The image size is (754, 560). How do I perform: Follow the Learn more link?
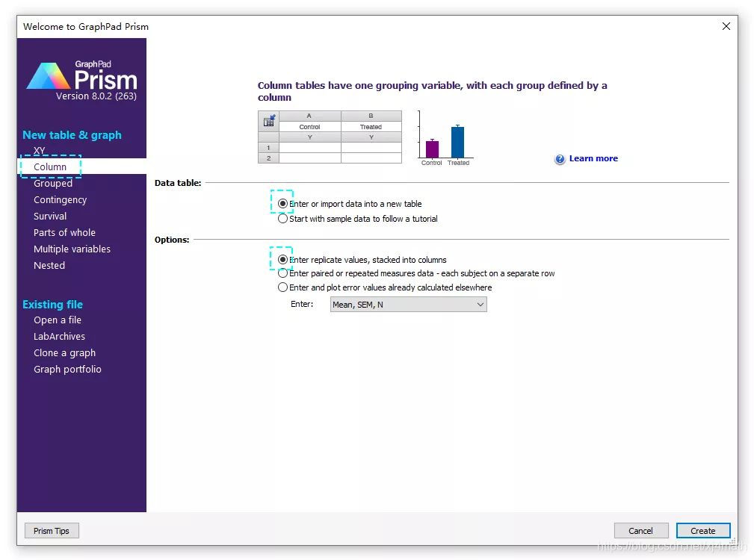[x=593, y=158]
